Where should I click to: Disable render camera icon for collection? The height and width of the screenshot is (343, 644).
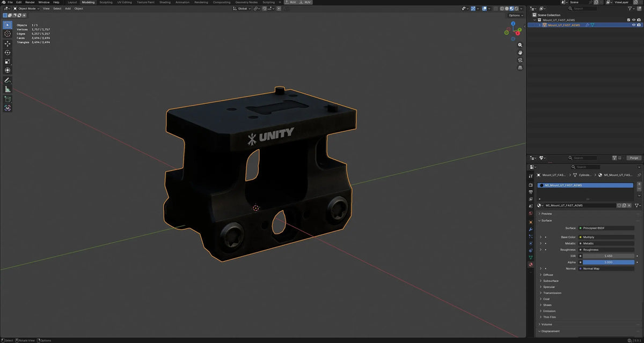click(639, 20)
